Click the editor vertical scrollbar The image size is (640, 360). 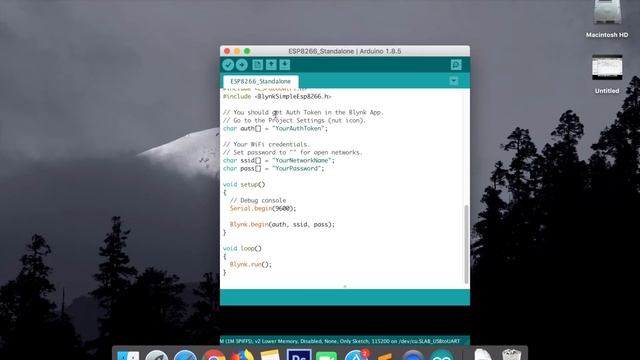(x=466, y=244)
